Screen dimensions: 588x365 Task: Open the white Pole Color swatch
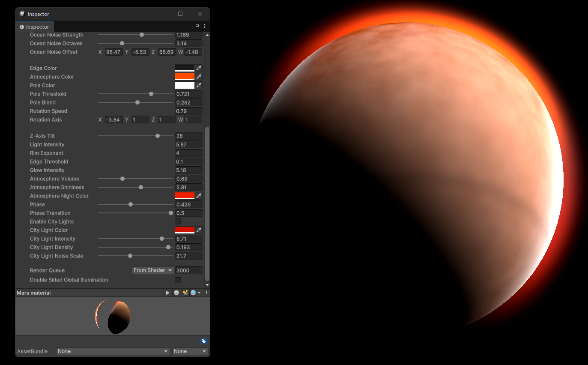(x=185, y=85)
